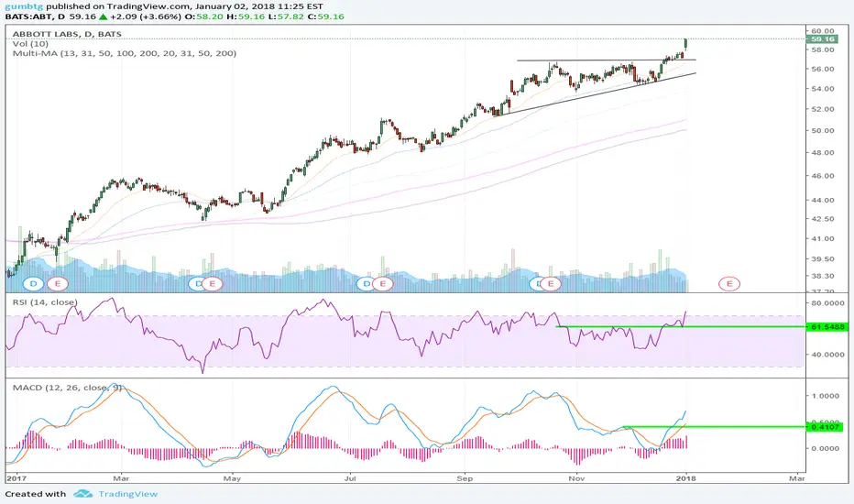Click the 41.00 price axis label

click(823, 238)
